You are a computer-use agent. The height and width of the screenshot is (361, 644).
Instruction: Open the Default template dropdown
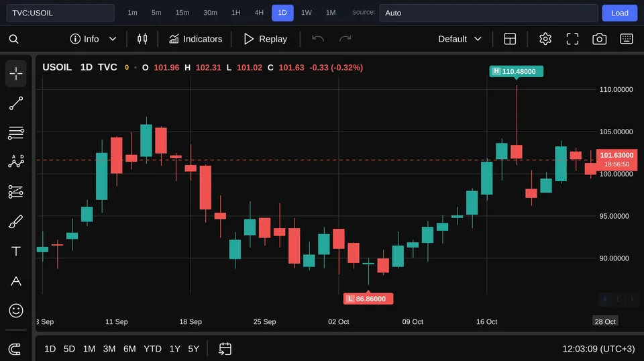pos(460,39)
